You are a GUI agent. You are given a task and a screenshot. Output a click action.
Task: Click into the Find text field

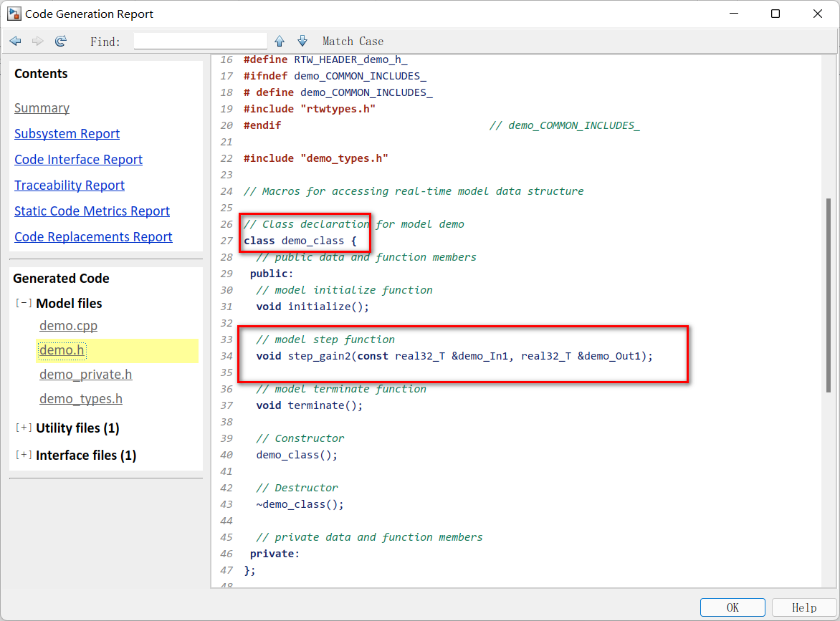pos(201,42)
